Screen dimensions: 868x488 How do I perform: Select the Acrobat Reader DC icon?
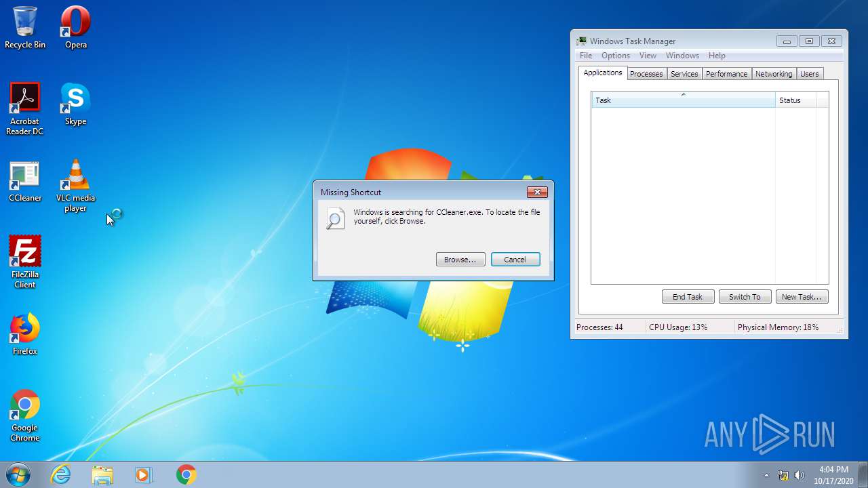click(25, 108)
